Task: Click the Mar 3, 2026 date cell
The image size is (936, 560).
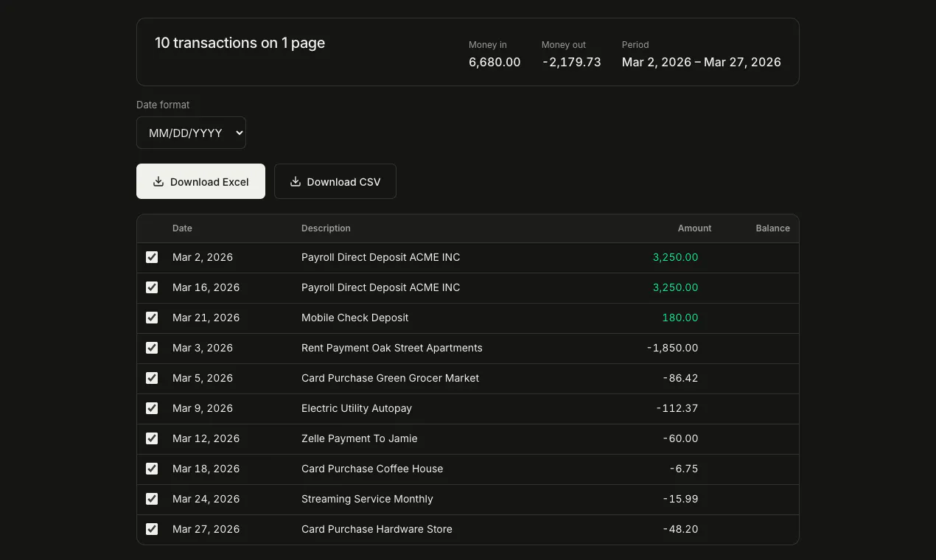Action: coord(203,348)
